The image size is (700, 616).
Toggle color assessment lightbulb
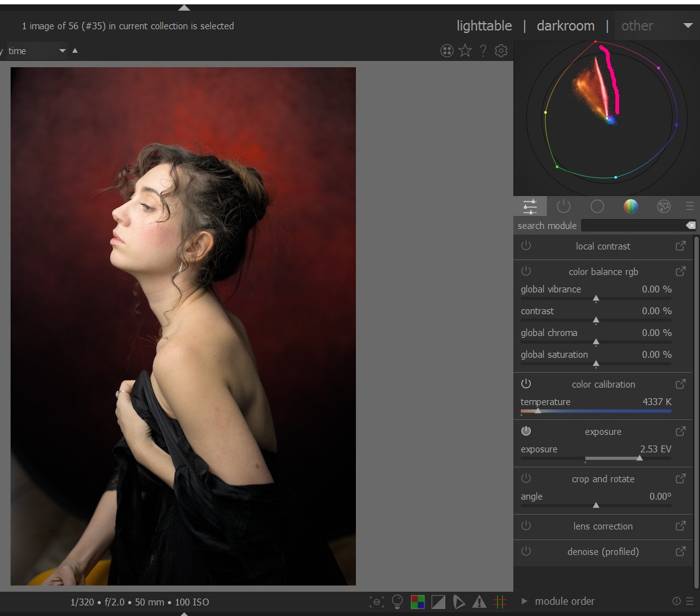pyautogui.click(x=397, y=602)
